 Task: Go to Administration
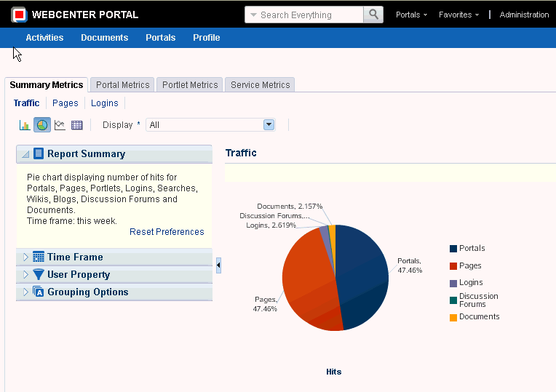pos(524,15)
